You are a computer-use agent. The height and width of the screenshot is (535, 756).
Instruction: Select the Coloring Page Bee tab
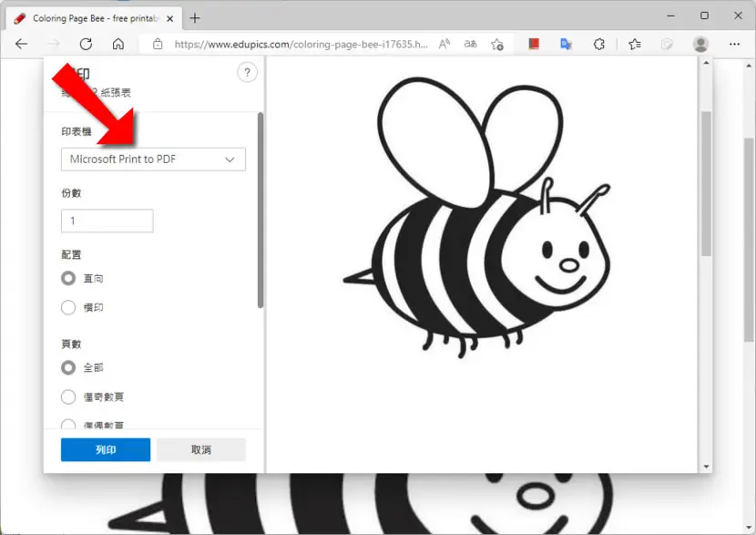[94, 18]
